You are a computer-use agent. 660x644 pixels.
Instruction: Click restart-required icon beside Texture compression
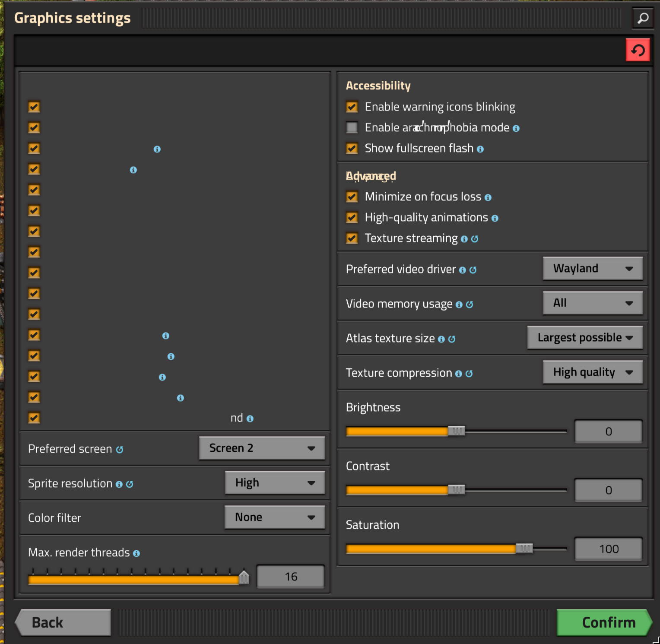tap(469, 374)
